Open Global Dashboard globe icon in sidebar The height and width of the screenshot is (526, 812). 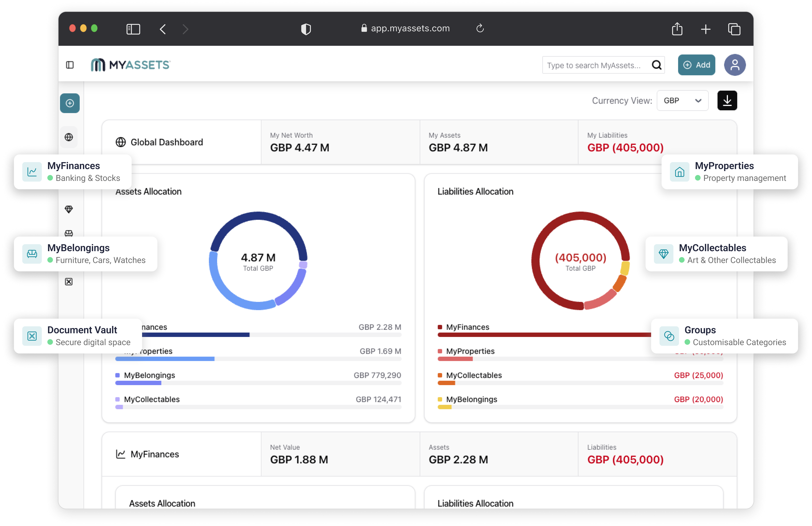tap(69, 137)
